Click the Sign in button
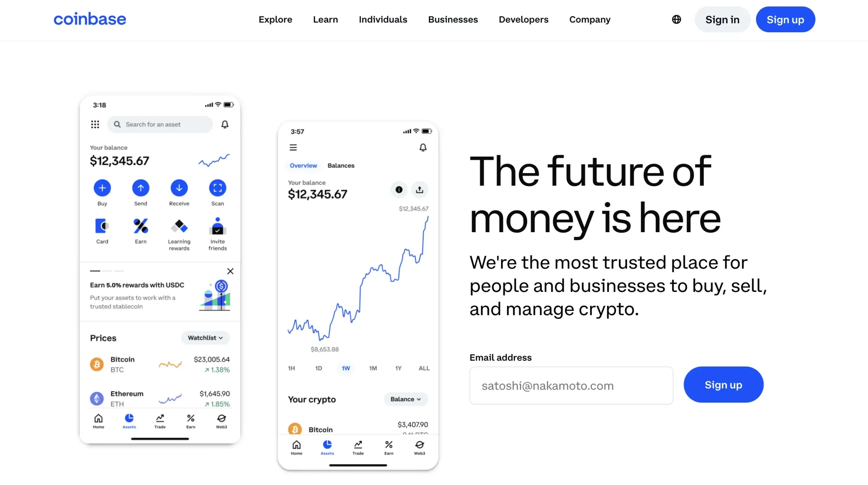The height and width of the screenshot is (485, 868). click(723, 20)
